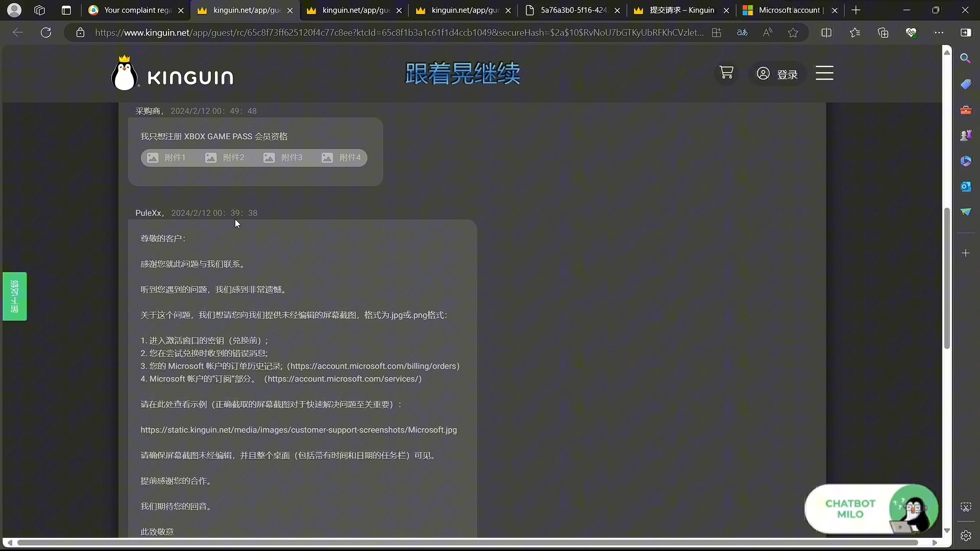Click the greeting text '尊敬的客户:'
The width and height of the screenshot is (980, 551).
[163, 239]
